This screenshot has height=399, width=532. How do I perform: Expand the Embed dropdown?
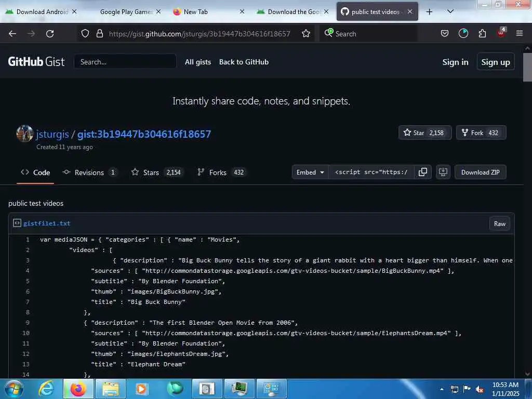pyautogui.click(x=310, y=172)
